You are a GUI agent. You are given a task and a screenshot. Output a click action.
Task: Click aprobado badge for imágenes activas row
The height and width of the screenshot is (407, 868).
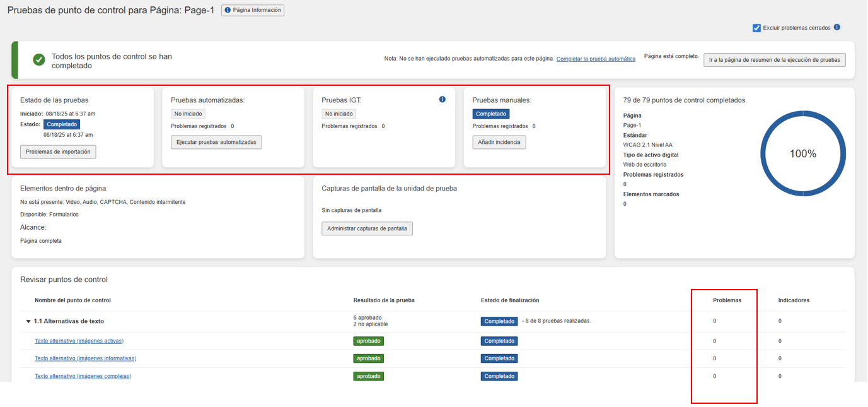tap(368, 341)
